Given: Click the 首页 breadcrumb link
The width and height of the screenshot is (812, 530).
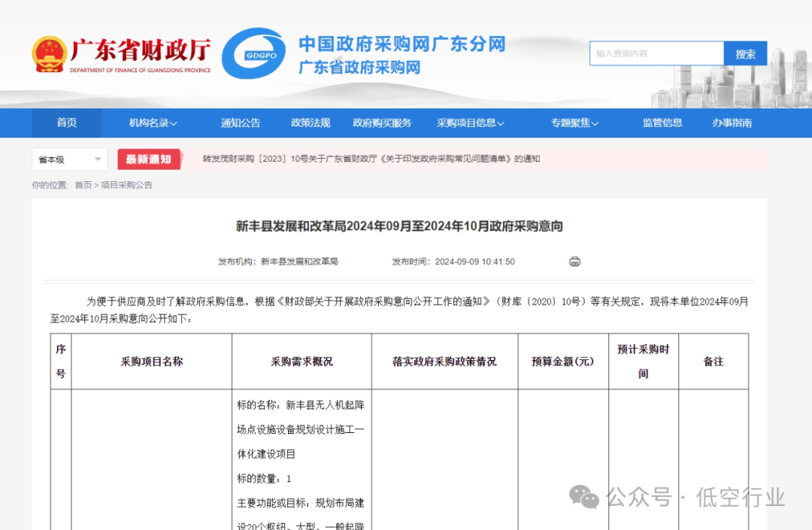Looking at the screenshot, I should pyautogui.click(x=83, y=185).
